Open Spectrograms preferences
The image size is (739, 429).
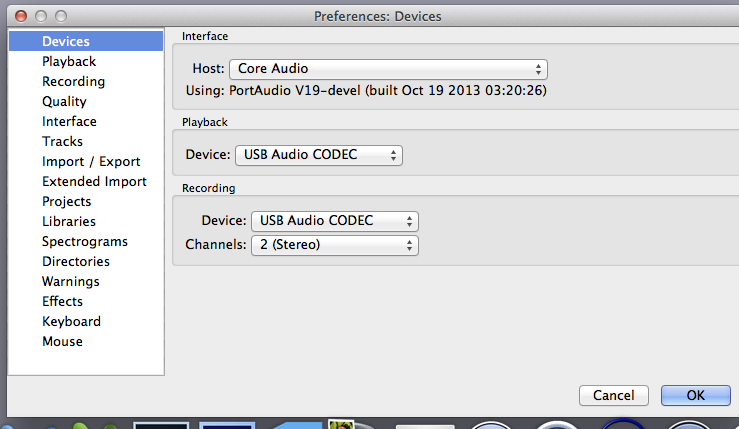click(x=85, y=241)
